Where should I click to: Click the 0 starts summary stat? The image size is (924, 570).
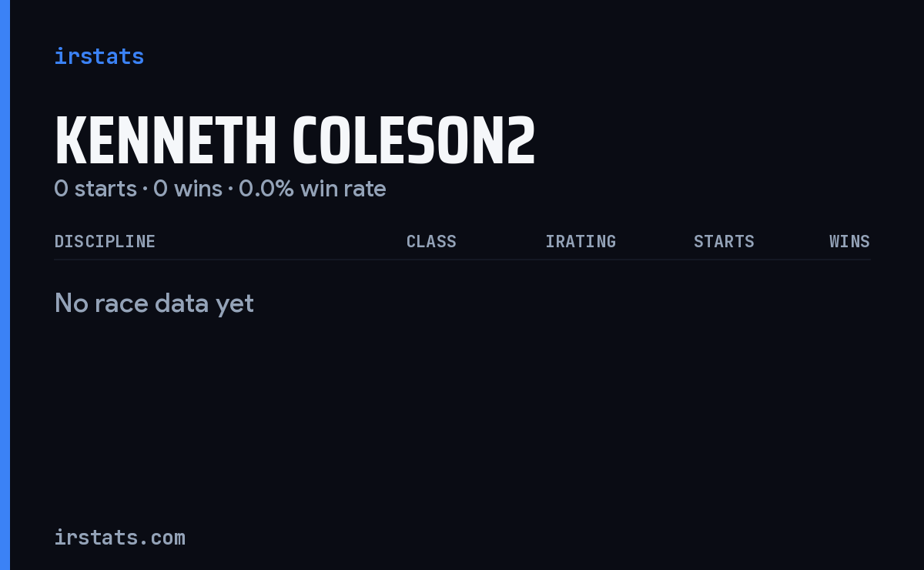pyautogui.click(x=95, y=189)
